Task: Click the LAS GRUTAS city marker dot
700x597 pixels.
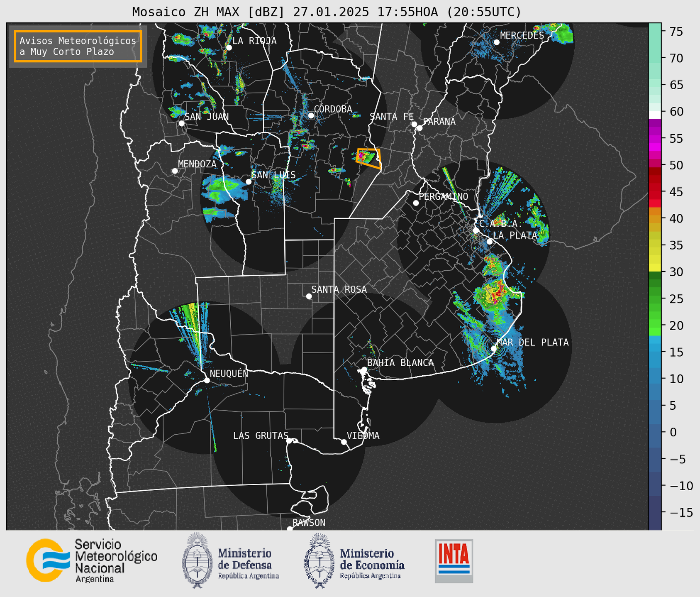Action: click(x=289, y=440)
